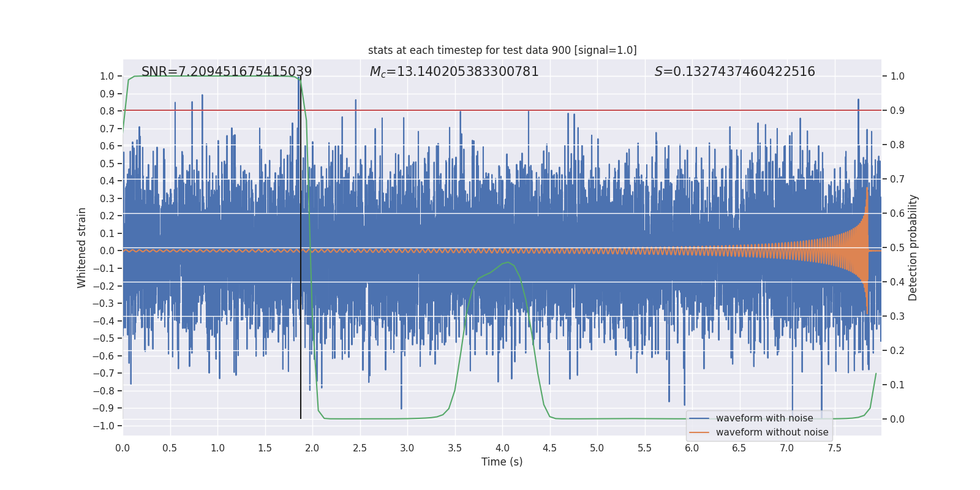Click the 'waveform without noise' legend entry
The height and width of the screenshot is (490, 980).
[x=772, y=432]
